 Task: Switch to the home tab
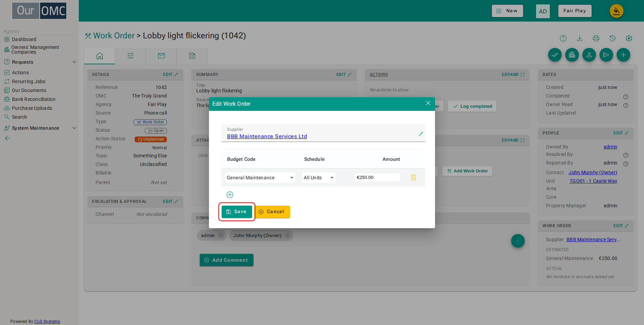100,56
